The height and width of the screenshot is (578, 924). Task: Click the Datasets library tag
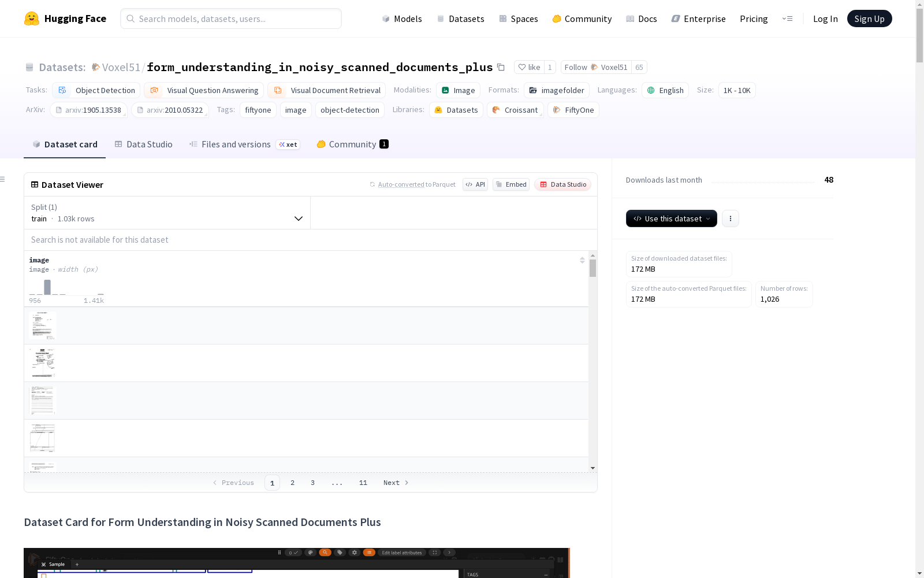(456, 110)
